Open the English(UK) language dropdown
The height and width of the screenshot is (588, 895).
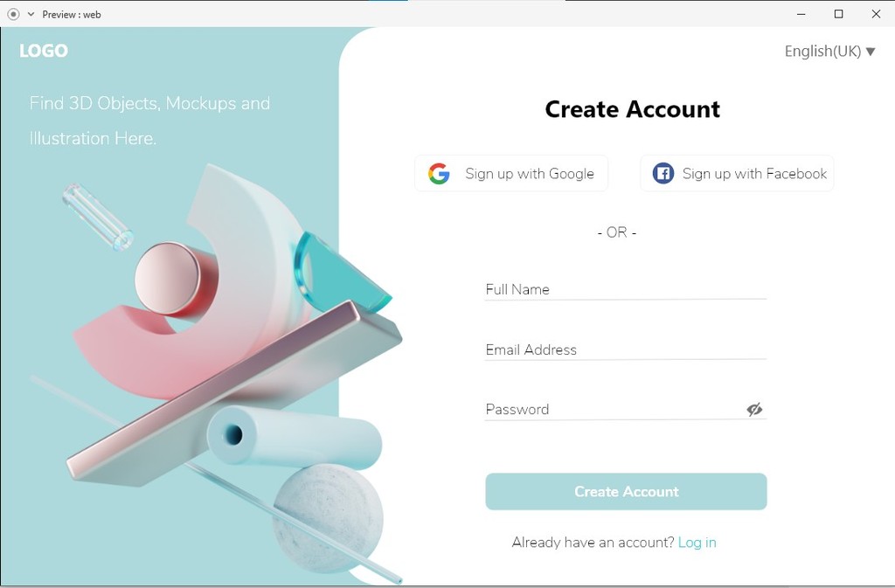click(x=830, y=52)
